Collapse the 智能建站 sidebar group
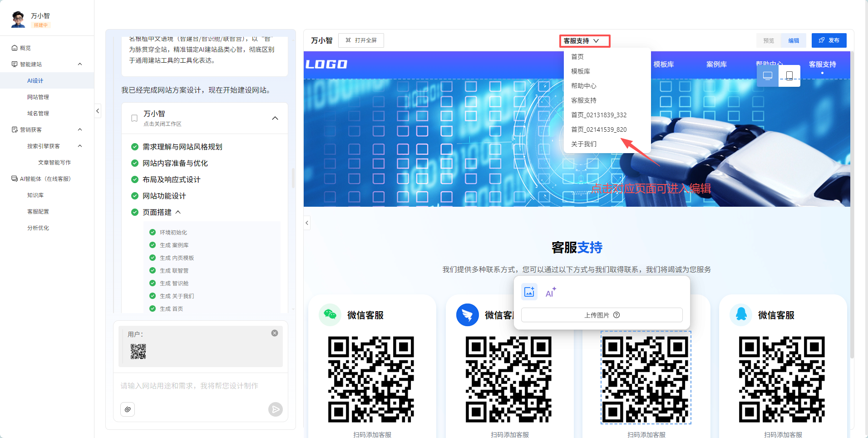This screenshot has height=438, width=868. (80, 64)
